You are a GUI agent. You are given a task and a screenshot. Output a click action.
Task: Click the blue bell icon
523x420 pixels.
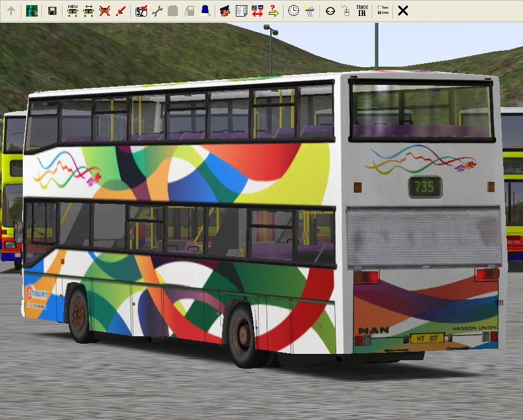[206, 11]
